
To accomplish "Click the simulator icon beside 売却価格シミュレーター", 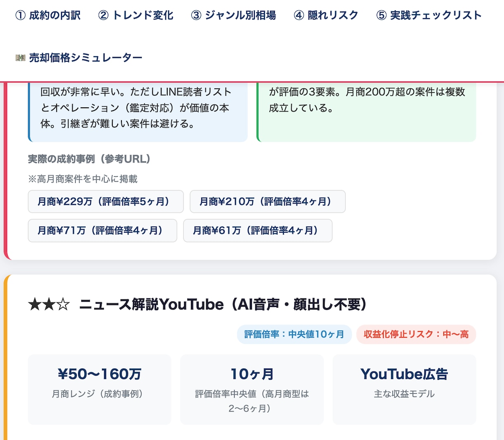I will click(20, 58).
